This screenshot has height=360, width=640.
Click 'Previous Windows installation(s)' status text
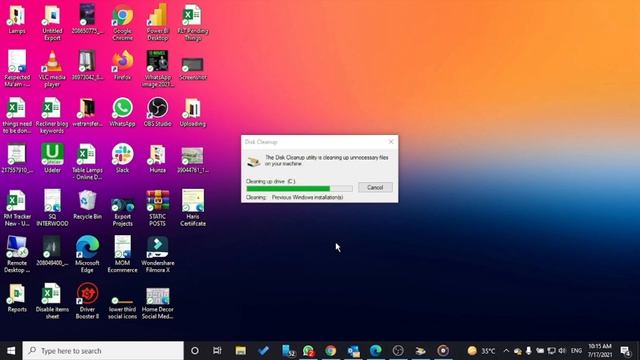click(x=307, y=197)
